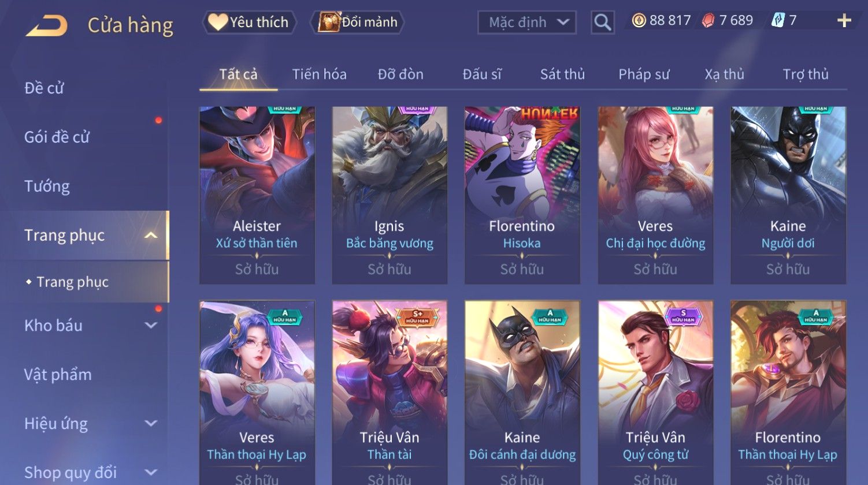The image size is (868, 485).
Task: Switch to the Sát thủ tab
Action: [562, 74]
